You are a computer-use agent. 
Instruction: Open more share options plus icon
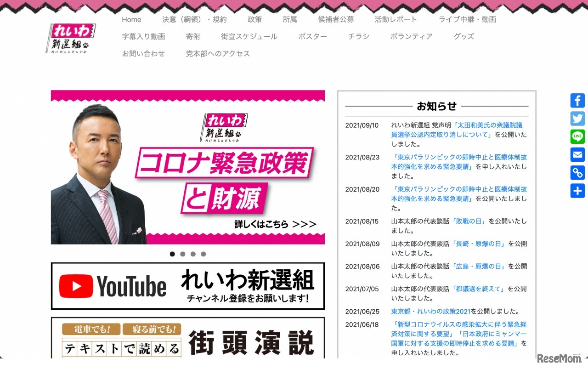point(577,191)
